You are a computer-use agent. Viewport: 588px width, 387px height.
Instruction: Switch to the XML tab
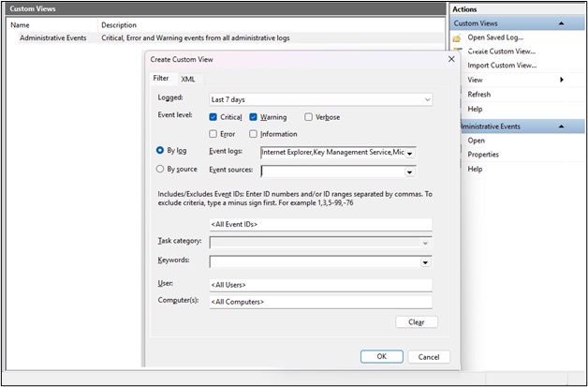[x=188, y=80]
